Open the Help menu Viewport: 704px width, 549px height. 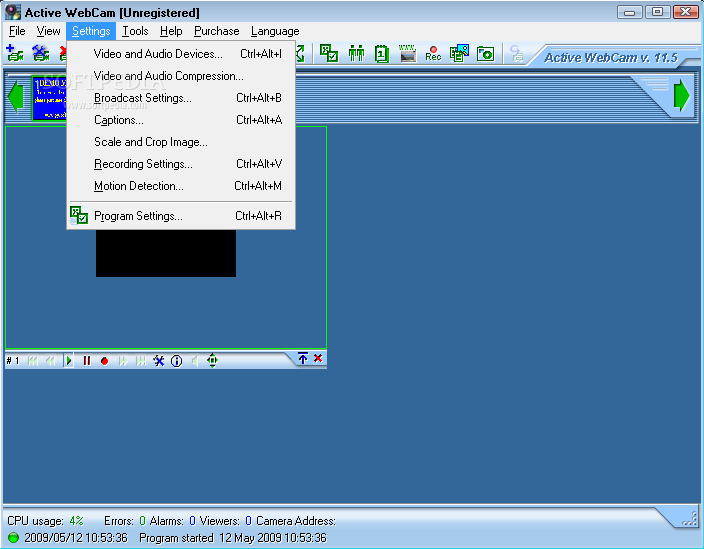coord(171,31)
